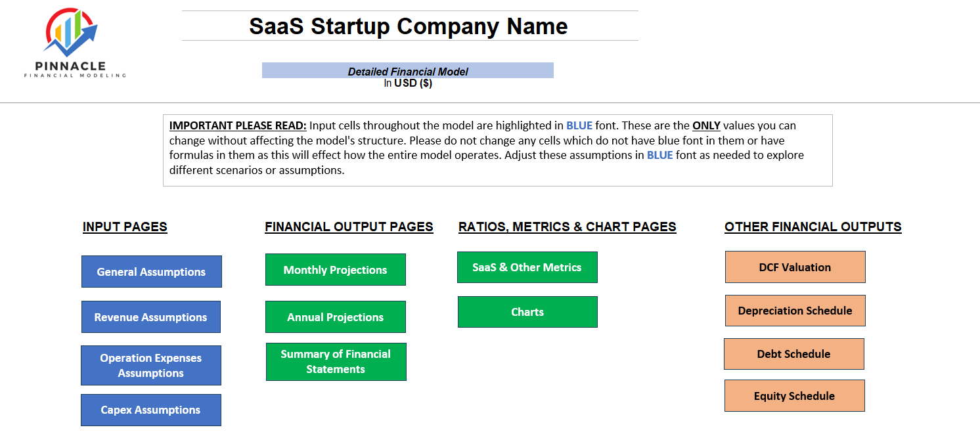980x438 pixels.
Task: Open the Summary of Financial Statements
Action: (336, 361)
